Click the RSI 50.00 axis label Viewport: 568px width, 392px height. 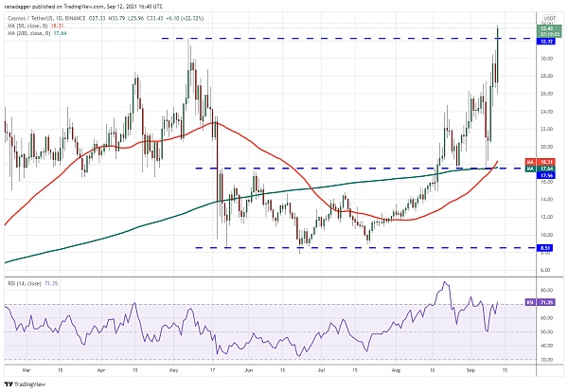[547, 331]
